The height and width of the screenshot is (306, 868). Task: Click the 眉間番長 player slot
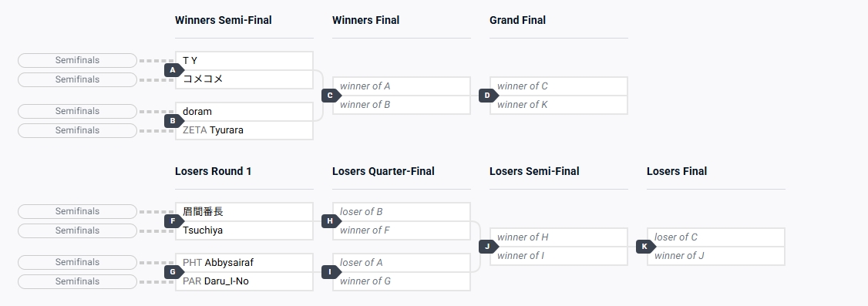[x=244, y=212]
